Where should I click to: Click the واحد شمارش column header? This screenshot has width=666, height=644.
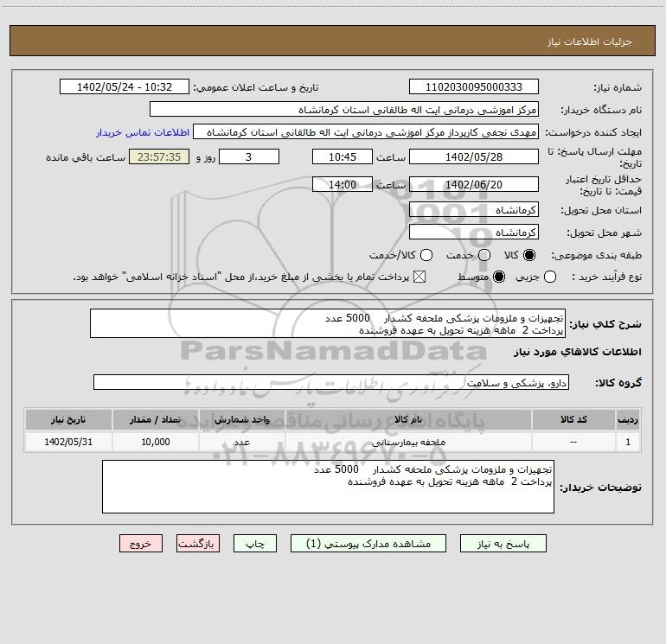(241, 420)
